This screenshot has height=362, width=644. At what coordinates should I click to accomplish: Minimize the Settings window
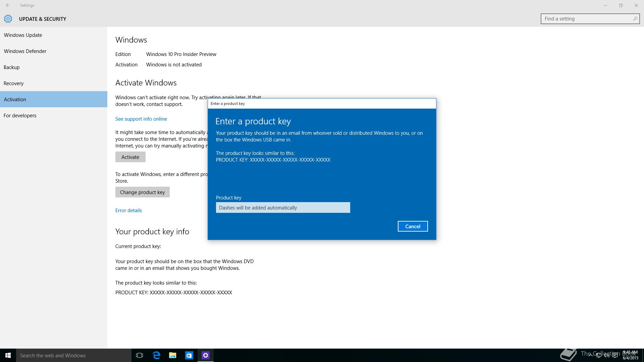pos(605,5)
